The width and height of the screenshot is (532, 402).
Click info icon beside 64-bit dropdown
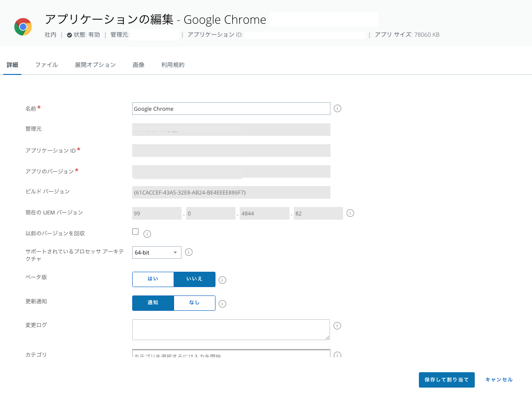coord(189,252)
